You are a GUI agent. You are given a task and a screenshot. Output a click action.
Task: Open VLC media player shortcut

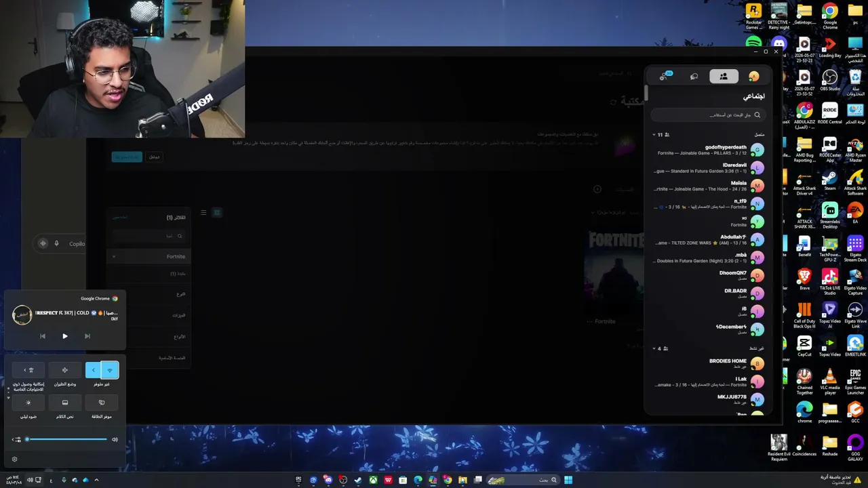830,382
